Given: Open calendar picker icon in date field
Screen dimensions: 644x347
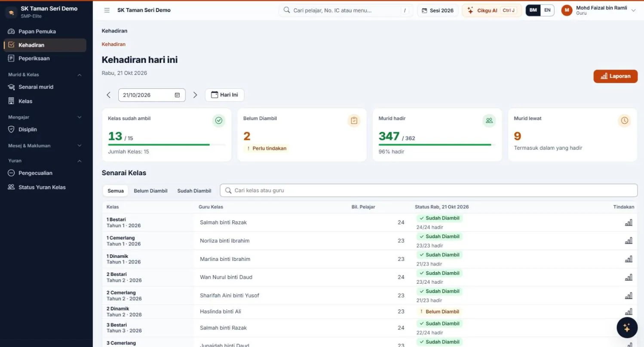Looking at the screenshot, I should tap(177, 95).
